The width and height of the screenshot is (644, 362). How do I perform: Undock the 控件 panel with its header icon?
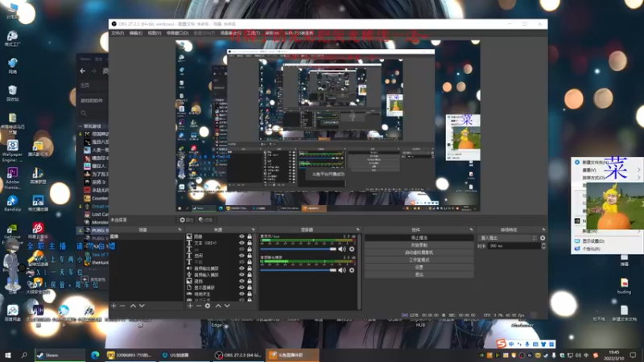[471, 230]
